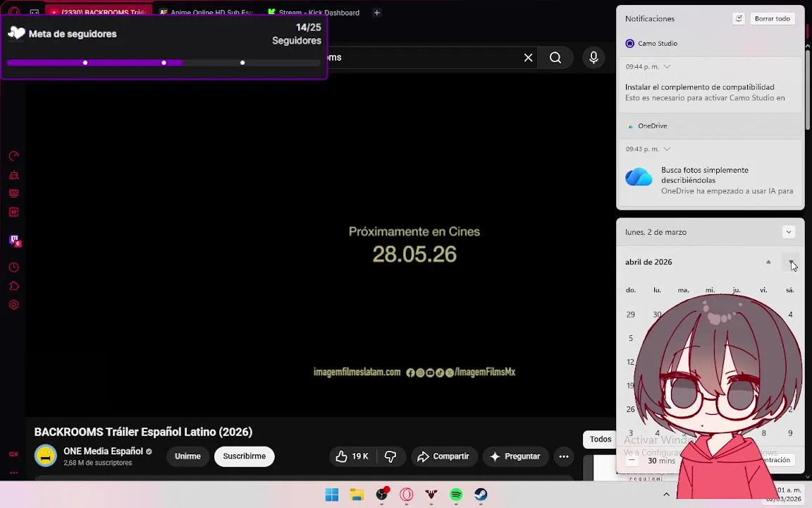Open the three-dot sidebar setup menu
The width and height of the screenshot is (812, 508).
pos(14,472)
